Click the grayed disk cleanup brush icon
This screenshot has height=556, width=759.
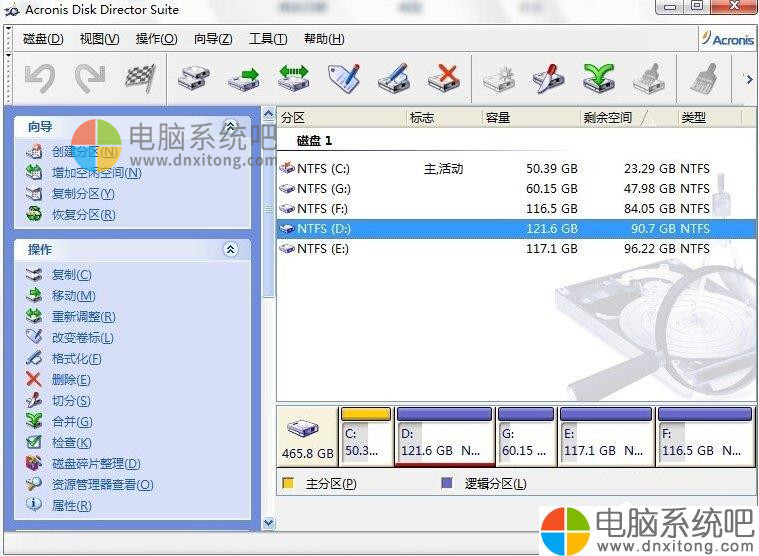point(650,78)
